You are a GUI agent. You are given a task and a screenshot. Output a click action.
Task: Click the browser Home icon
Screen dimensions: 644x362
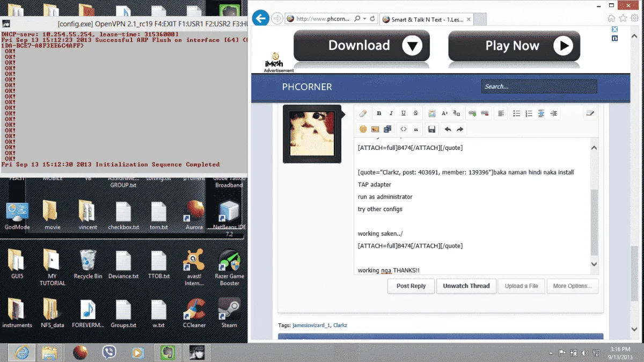[x=611, y=18]
